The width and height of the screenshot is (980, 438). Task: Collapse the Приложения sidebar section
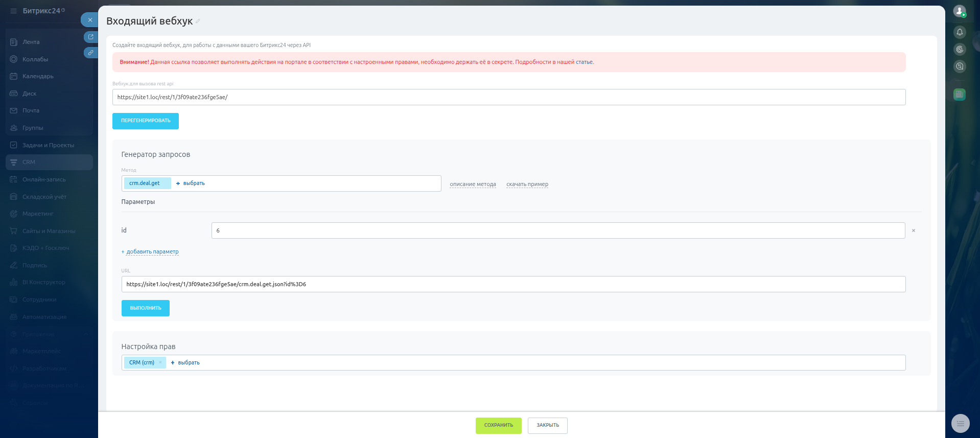tap(86, 334)
